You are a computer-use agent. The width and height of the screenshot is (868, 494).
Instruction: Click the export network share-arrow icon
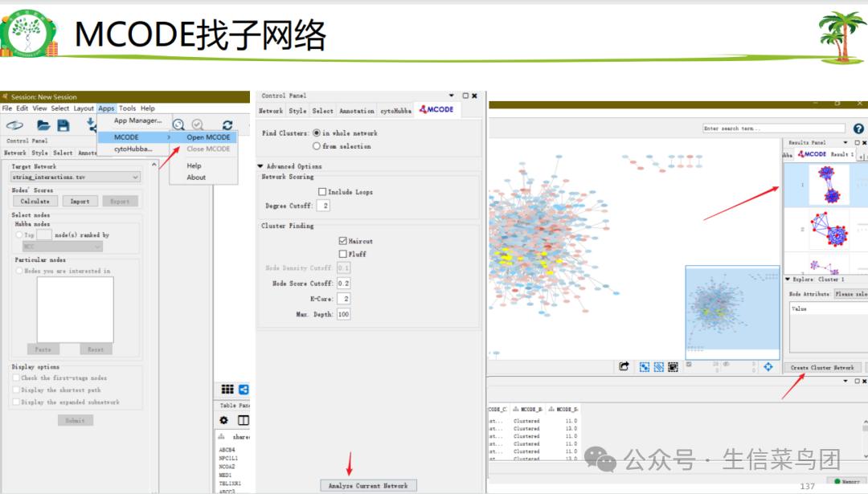[x=624, y=366]
